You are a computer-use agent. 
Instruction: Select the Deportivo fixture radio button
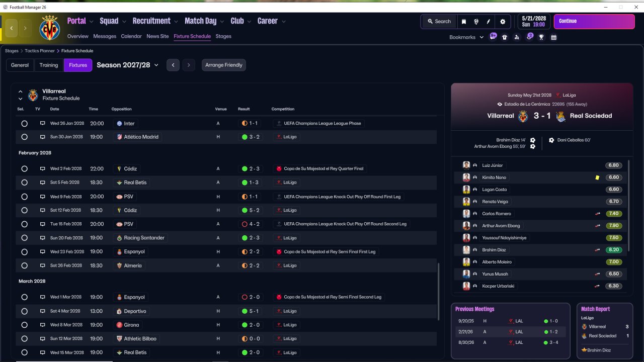click(24, 311)
